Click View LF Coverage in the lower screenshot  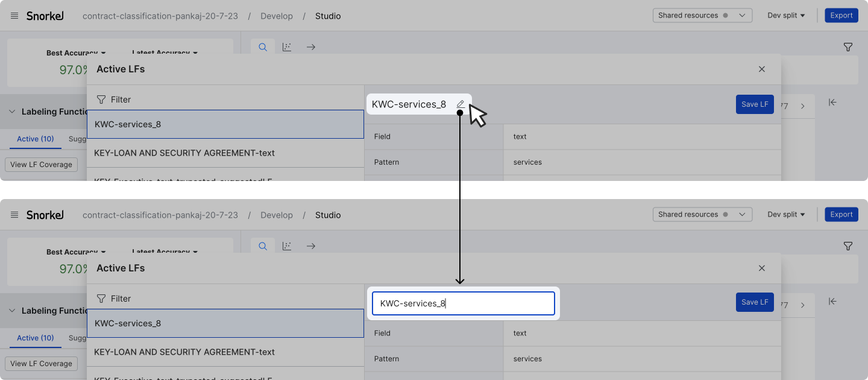point(41,364)
